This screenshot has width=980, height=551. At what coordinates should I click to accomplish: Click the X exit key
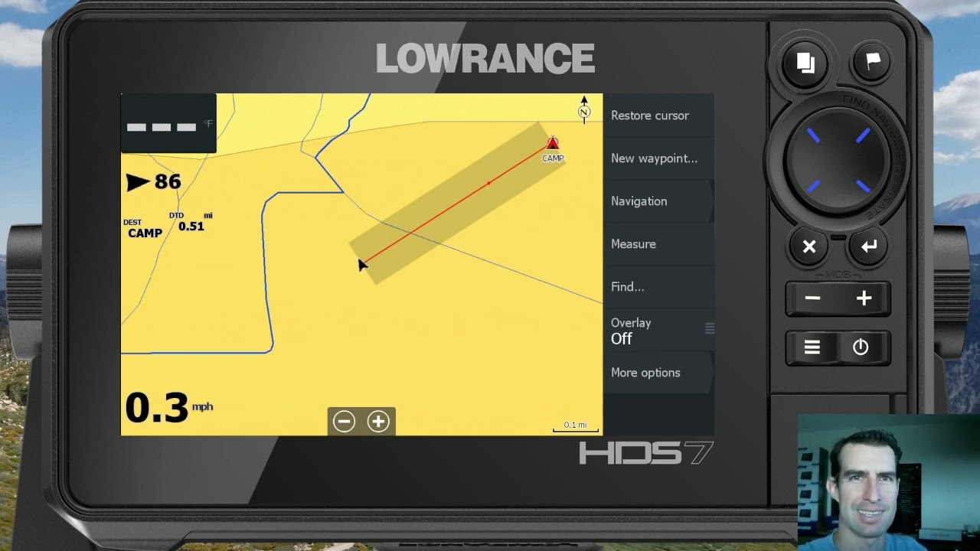click(808, 246)
